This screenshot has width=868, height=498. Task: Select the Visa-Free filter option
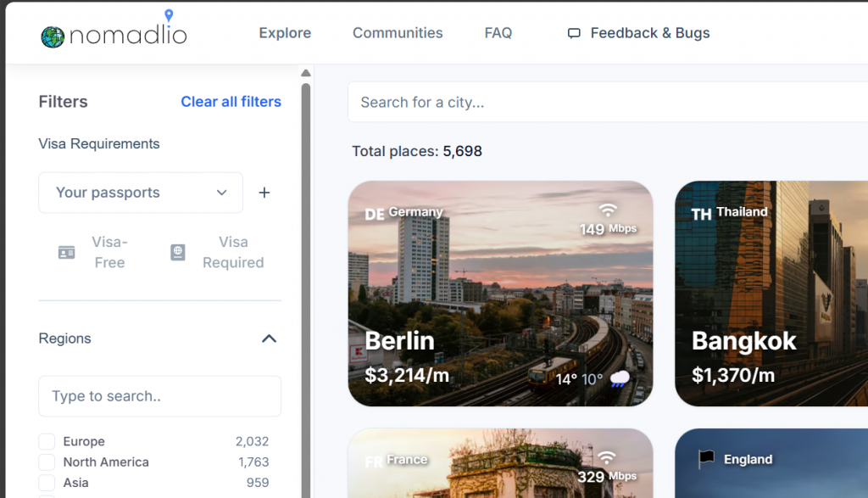coord(94,253)
